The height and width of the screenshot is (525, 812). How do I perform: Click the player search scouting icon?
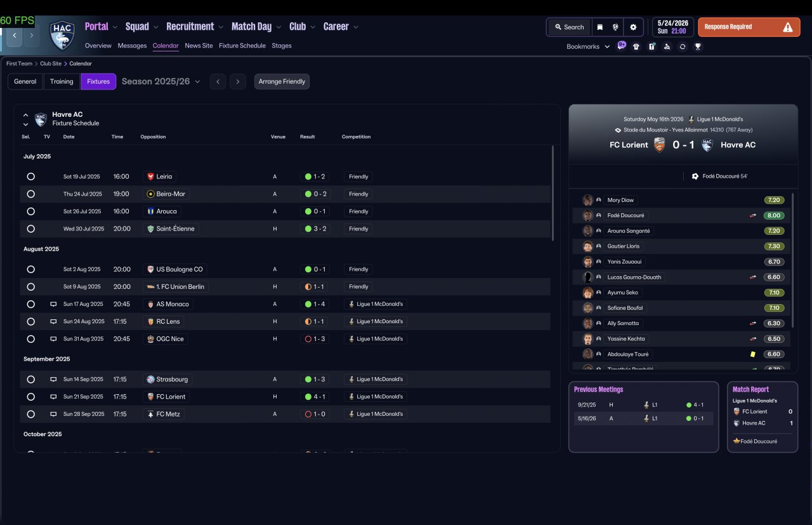pos(667,46)
